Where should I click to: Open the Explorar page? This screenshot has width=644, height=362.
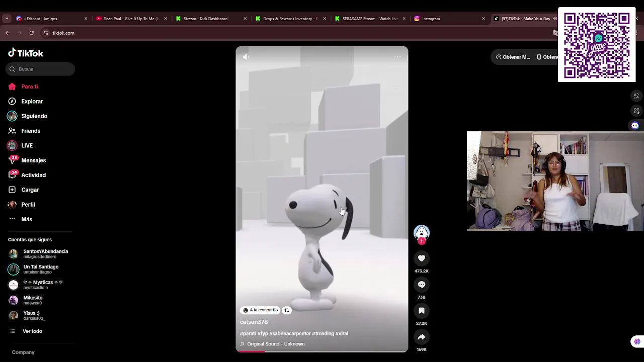click(32, 101)
